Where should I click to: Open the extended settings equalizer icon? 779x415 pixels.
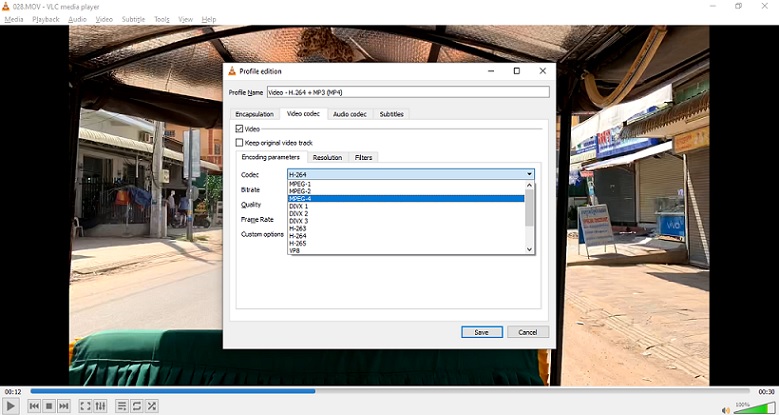100,406
